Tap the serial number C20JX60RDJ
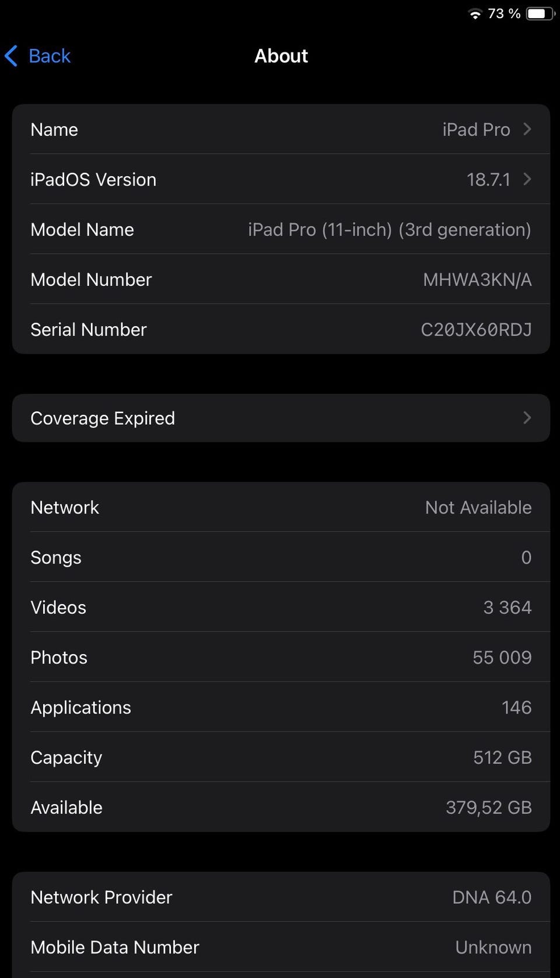This screenshot has width=560, height=978. [x=476, y=330]
